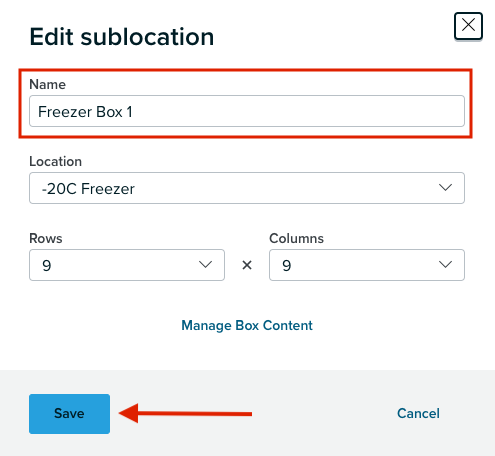The height and width of the screenshot is (456, 495).
Task: Select the '-20C Freezer' value text
Action: (88, 189)
